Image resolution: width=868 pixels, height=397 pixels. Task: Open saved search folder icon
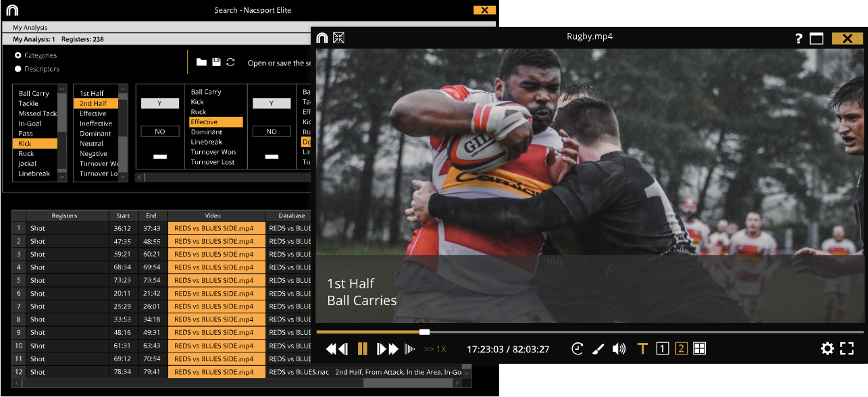click(201, 62)
